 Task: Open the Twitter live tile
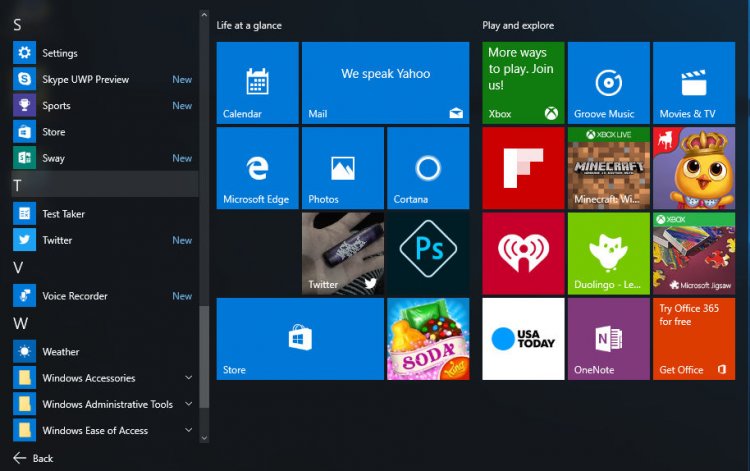click(x=342, y=253)
